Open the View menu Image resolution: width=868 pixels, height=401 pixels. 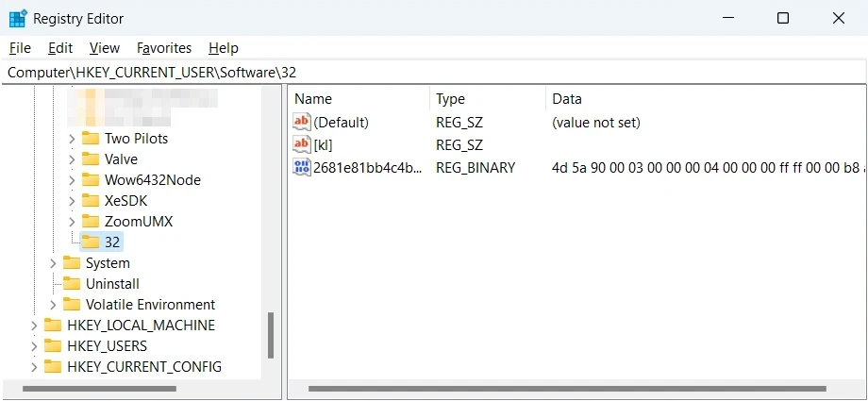tap(105, 48)
